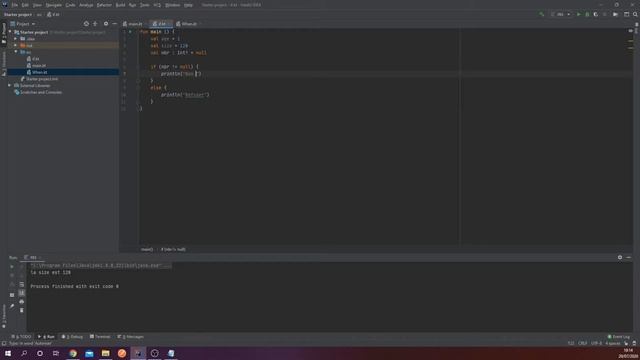Open the Event Log button
This screenshot has height=360, width=640.
pos(619,337)
